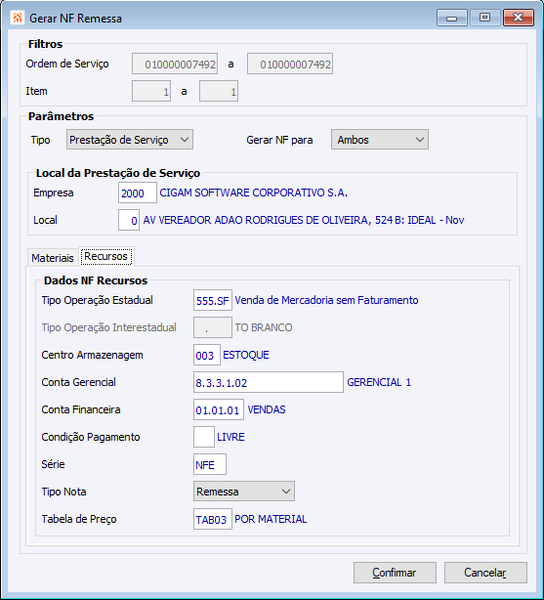Viewport: 544px width, 600px height.
Task: Click the AV VEREADOR ADAO RODRIGUES address text
Action: coord(303,220)
